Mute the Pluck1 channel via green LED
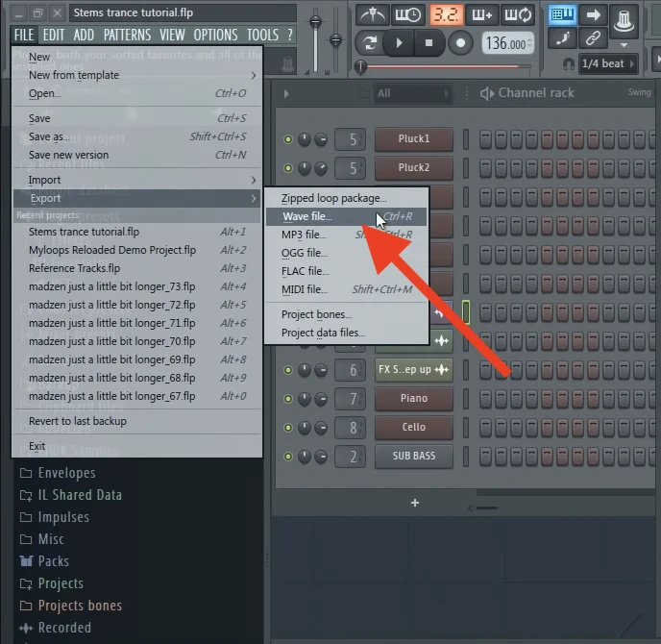 (x=287, y=139)
